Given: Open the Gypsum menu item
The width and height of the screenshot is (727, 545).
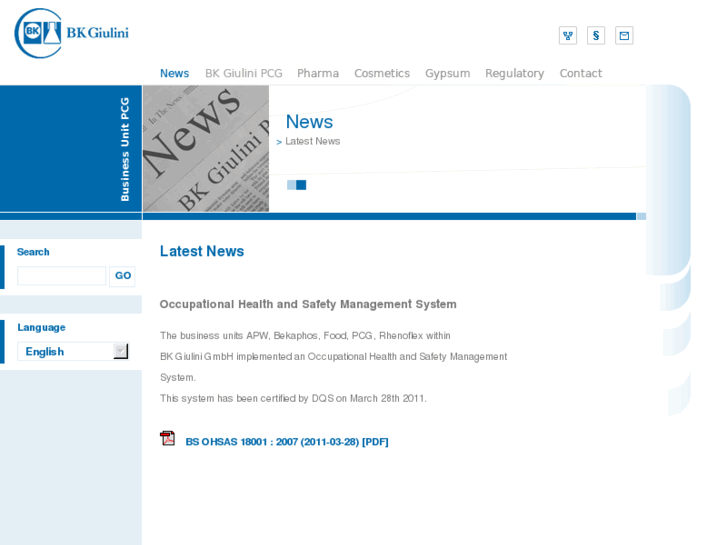Looking at the screenshot, I should point(447,73).
